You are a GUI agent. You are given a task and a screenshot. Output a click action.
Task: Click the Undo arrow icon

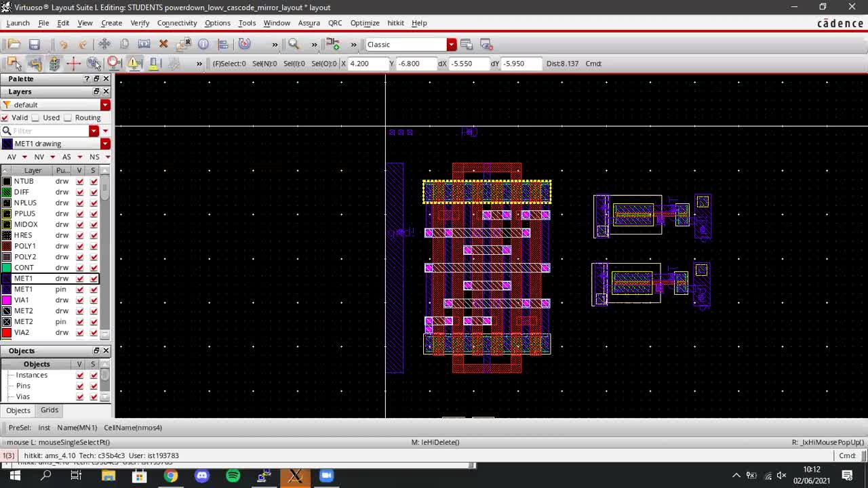click(x=64, y=44)
